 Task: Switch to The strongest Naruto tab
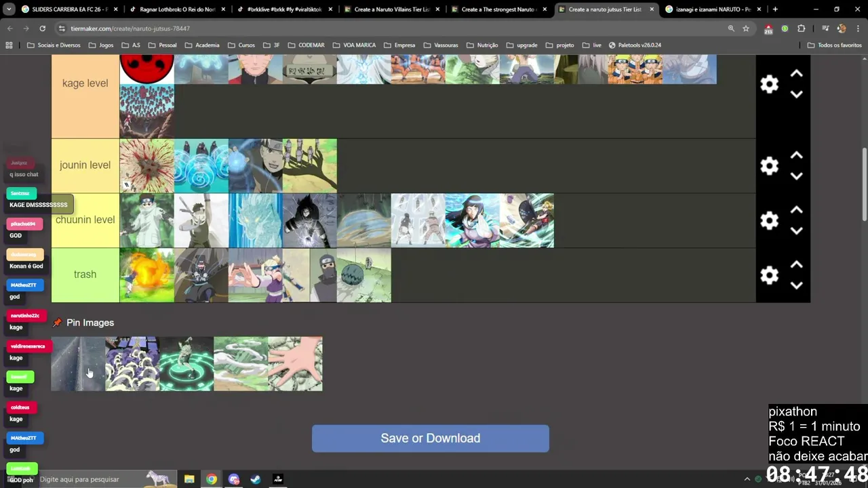click(499, 9)
